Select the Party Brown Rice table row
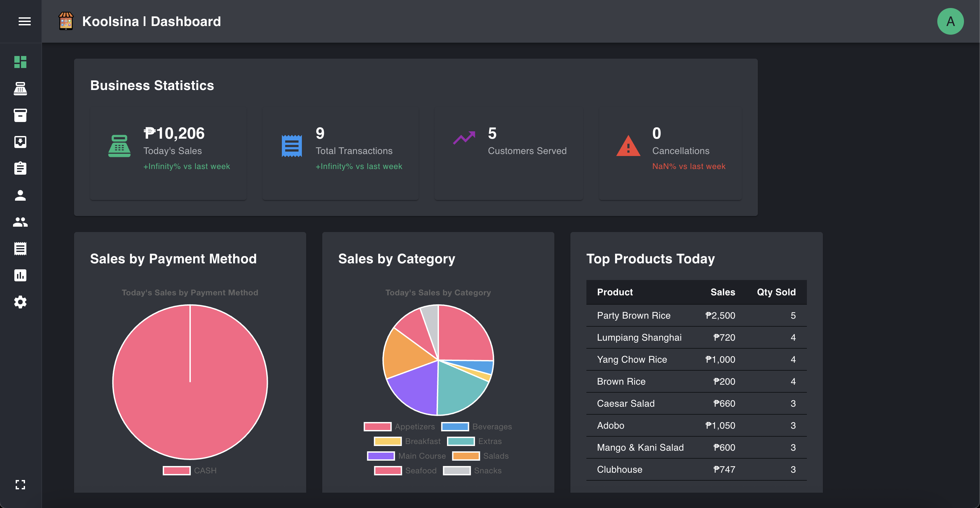 (x=696, y=315)
